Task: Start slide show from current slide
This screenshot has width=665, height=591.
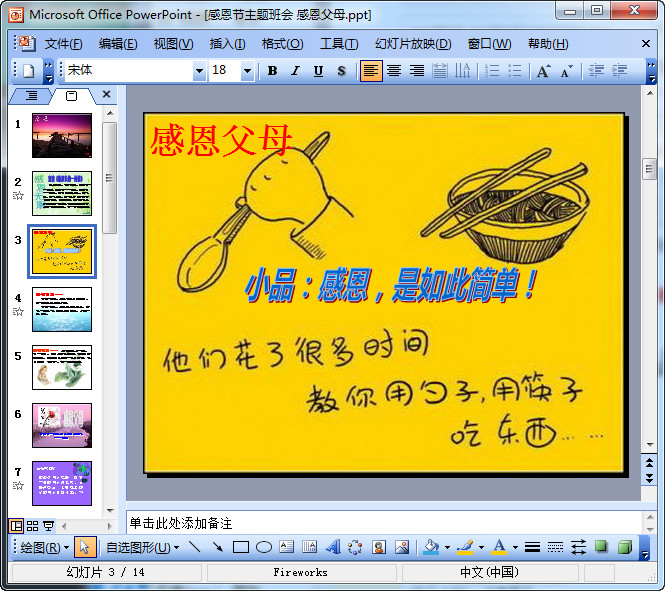Action: pos(49,526)
